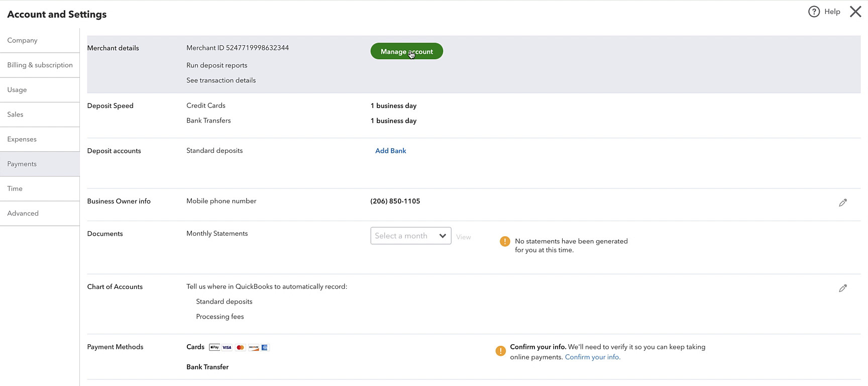Click the Credit Cards deposit speed row
868x386 pixels.
point(206,106)
